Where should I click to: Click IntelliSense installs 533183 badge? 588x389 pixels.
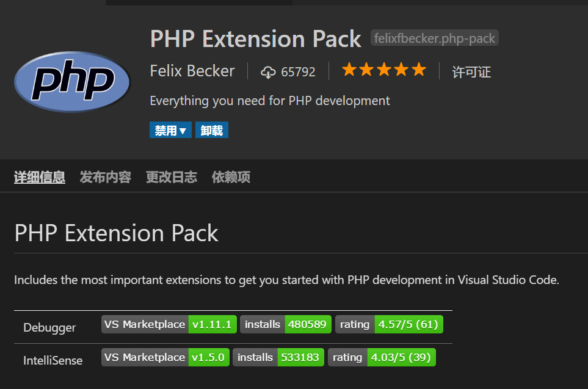click(x=278, y=357)
